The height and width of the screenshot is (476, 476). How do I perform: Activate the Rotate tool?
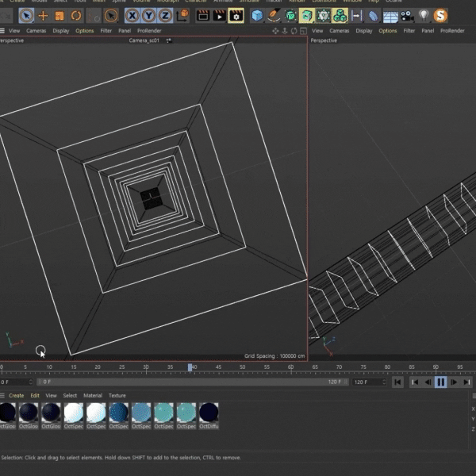point(76,16)
